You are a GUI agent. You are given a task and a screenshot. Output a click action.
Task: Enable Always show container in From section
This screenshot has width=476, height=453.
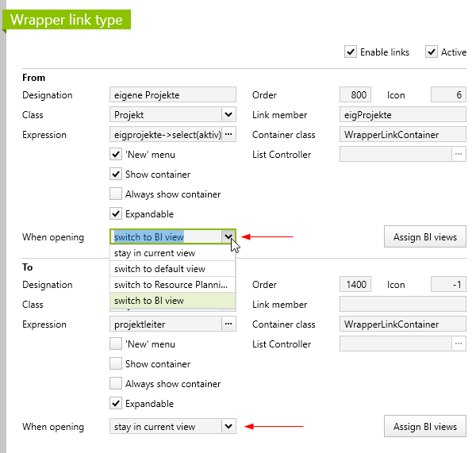116,194
